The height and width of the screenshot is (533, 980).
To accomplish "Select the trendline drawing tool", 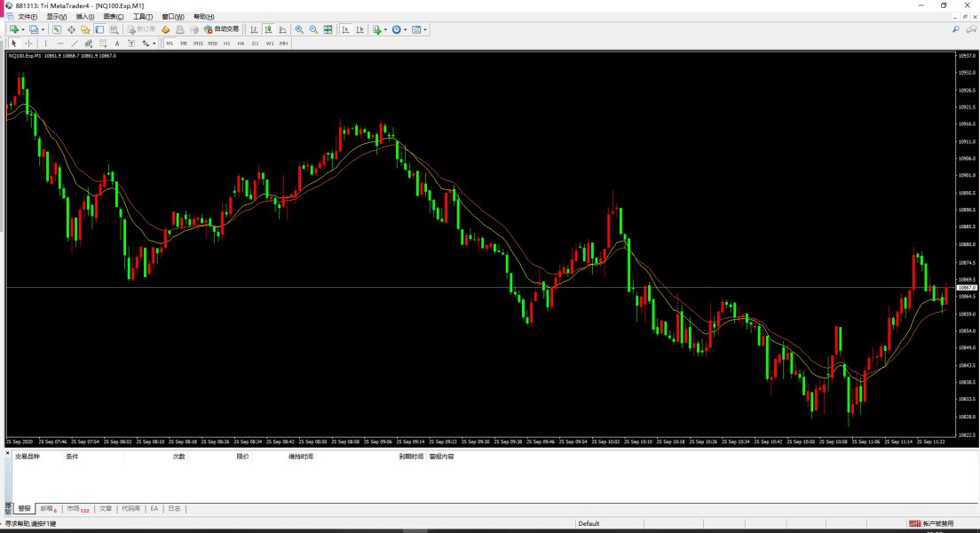I will coord(75,44).
